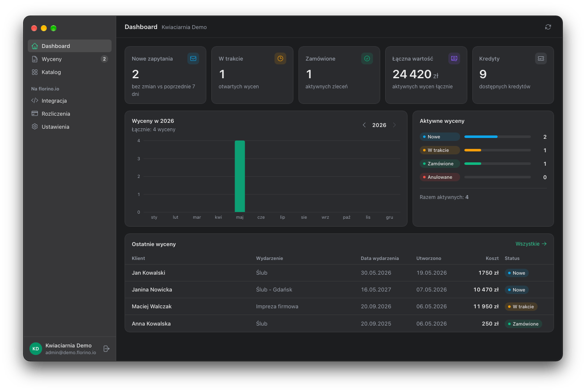The height and width of the screenshot is (392, 586).
Task: Open Integracja in the sidebar
Action: pyautogui.click(x=70, y=101)
